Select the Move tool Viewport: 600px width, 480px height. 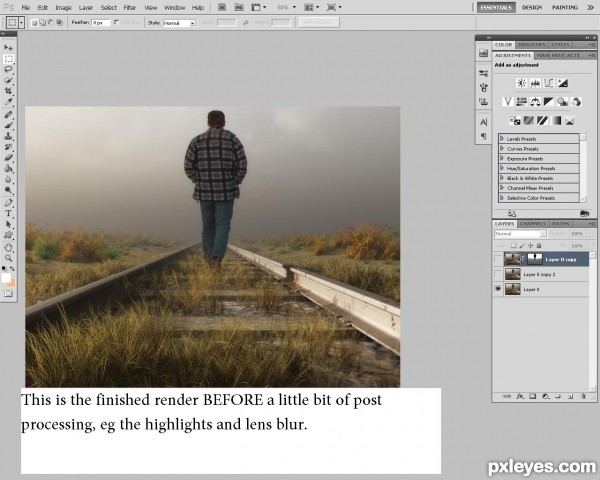point(8,47)
